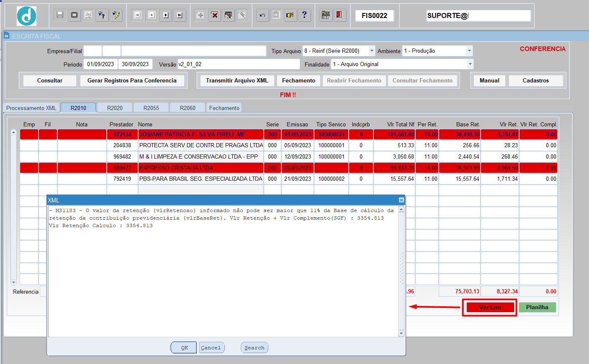Image resolution: width=589 pixels, height=364 pixels.
Task: Click the pointing-hand list icon
Action: click(x=290, y=15)
